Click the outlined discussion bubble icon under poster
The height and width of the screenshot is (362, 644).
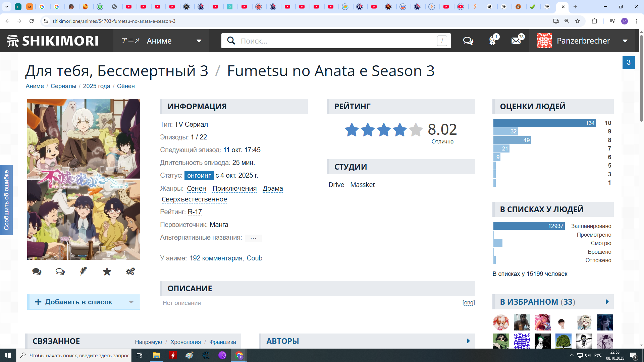[x=60, y=271]
